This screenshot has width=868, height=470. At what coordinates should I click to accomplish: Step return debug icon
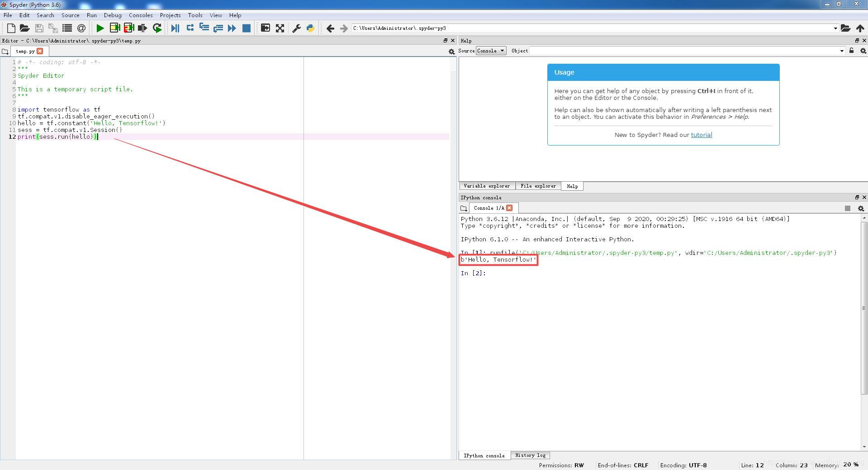(218, 28)
